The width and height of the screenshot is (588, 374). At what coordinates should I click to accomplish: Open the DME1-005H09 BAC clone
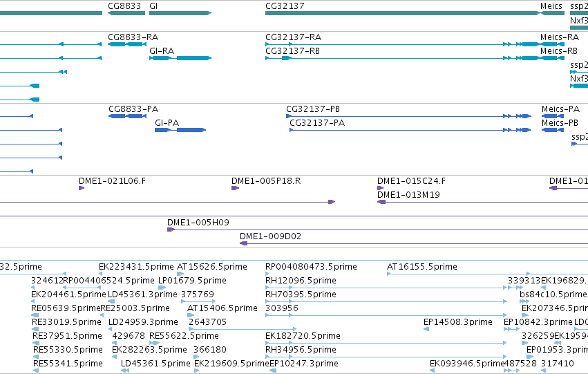point(198,223)
